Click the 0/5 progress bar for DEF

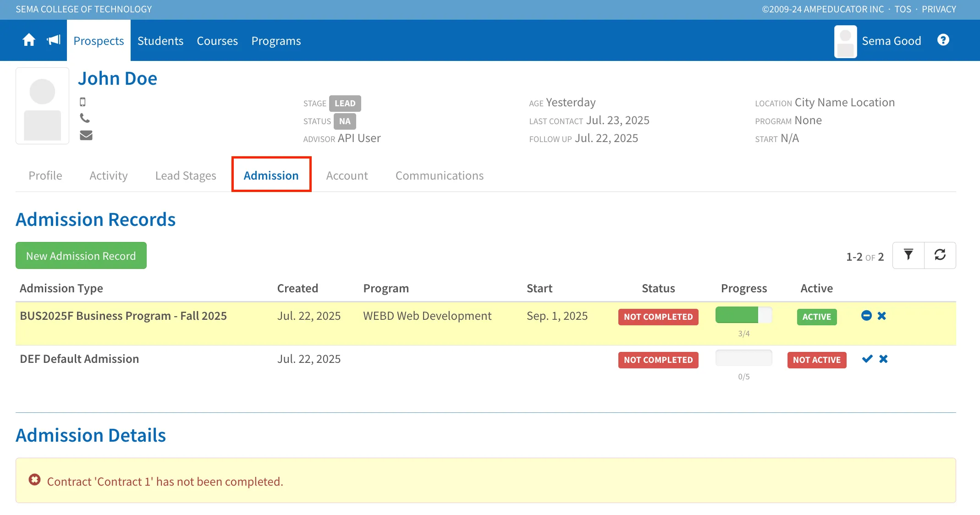(743, 358)
